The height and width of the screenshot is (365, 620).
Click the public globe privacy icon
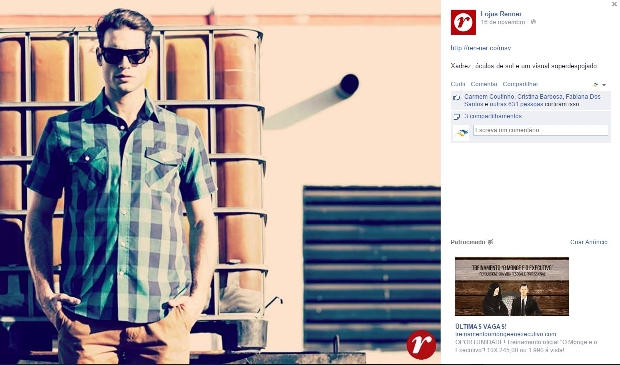533,22
